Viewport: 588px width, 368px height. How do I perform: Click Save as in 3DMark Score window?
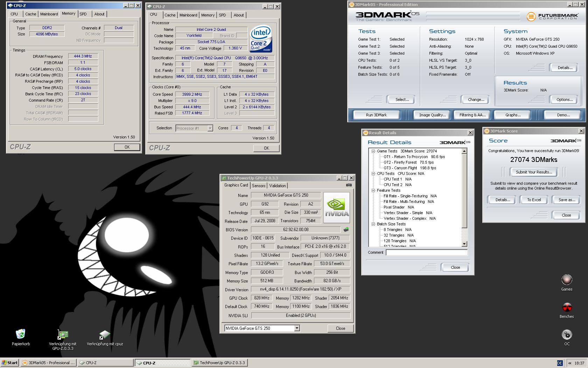[x=567, y=200]
